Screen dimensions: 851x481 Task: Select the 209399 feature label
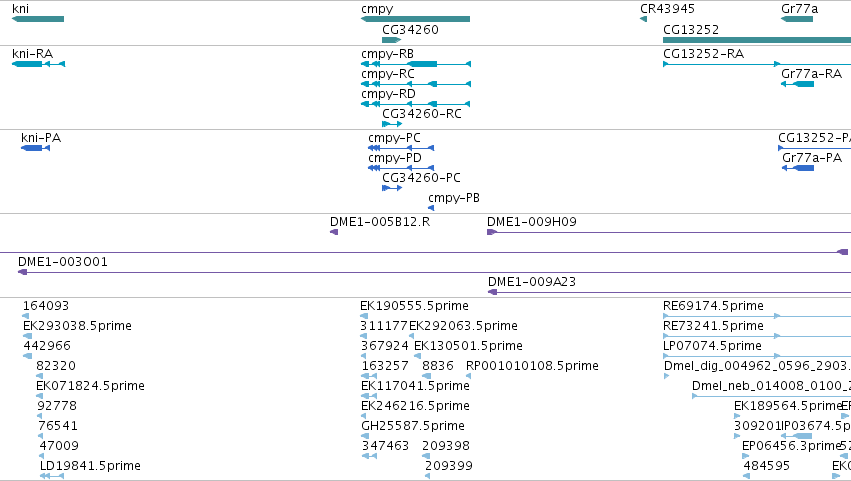[449, 466]
